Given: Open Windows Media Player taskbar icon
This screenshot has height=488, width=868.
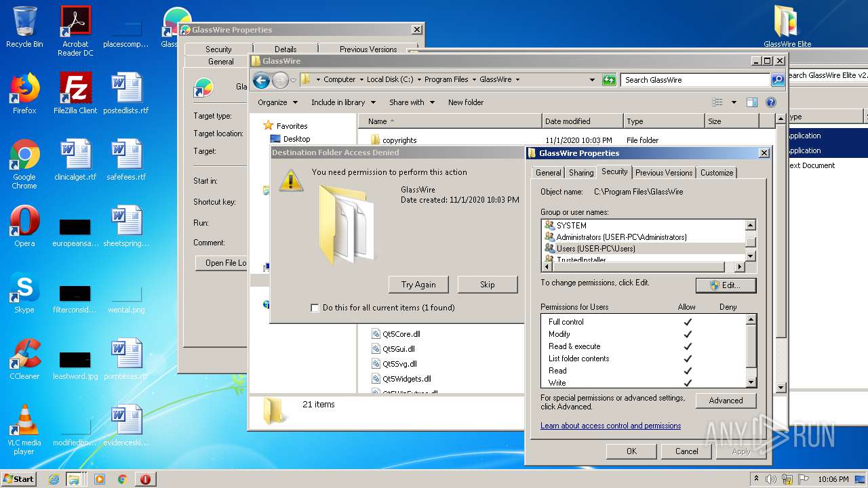Looking at the screenshot, I should (100, 479).
